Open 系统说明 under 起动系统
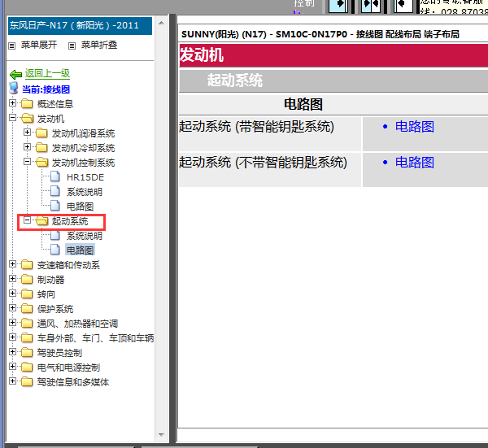Image resolution: width=488 pixels, height=448 pixels. tap(85, 236)
